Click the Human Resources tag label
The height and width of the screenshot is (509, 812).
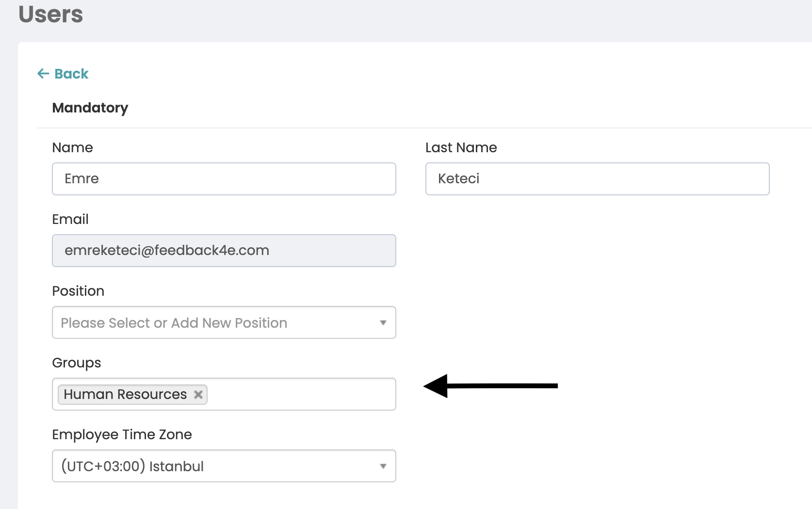(125, 395)
